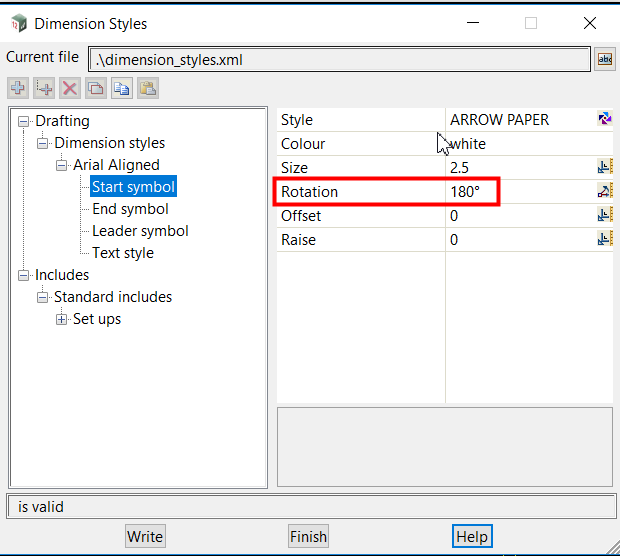Collapse the Drafting tree node

[24, 121]
